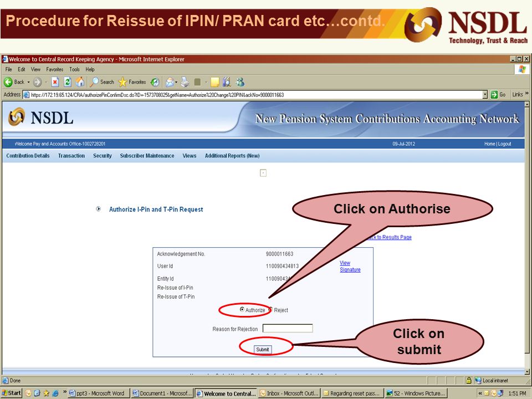Open the Help menu

90,69
